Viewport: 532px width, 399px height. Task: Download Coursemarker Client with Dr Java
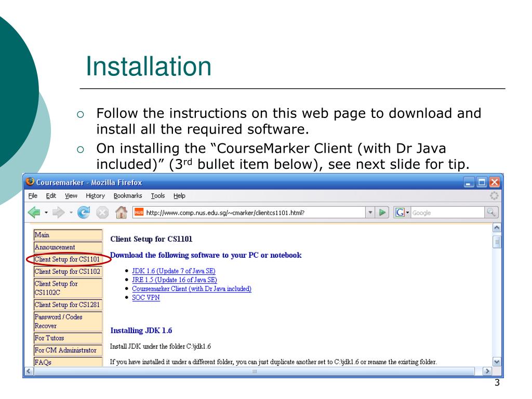(192, 288)
